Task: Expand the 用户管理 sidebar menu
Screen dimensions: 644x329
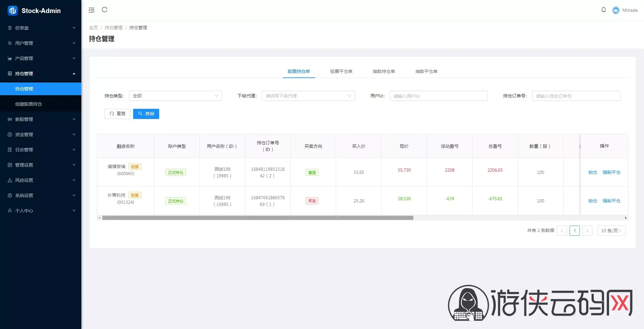Action: point(41,43)
